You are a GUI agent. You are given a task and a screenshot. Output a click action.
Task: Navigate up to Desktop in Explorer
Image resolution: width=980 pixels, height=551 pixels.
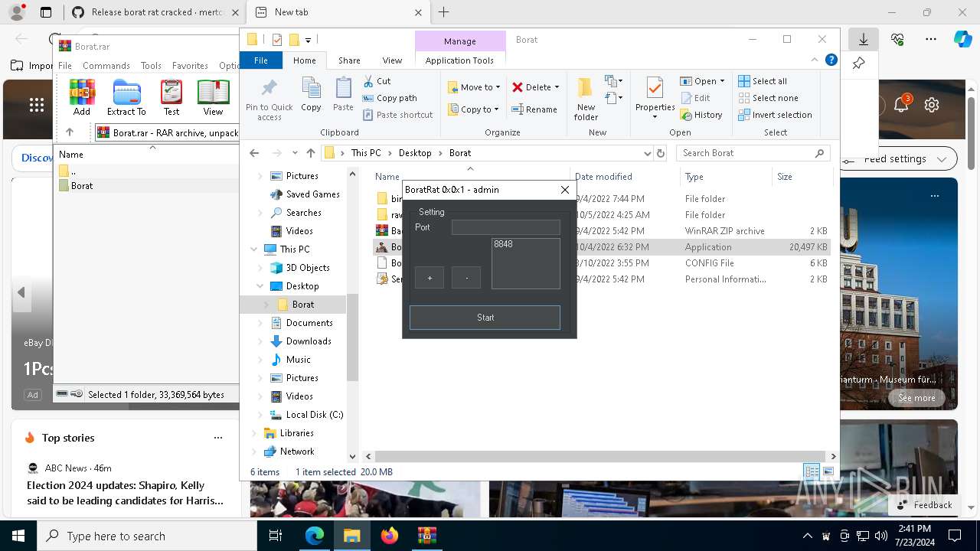[x=311, y=153]
